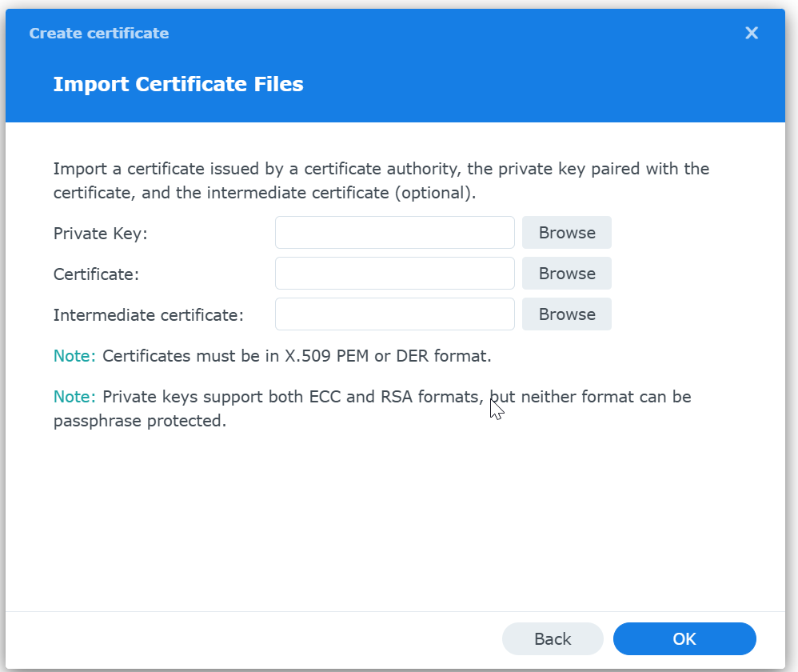Browse for a Private Key file
The height and width of the screenshot is (672, 798).
point(566,233)
